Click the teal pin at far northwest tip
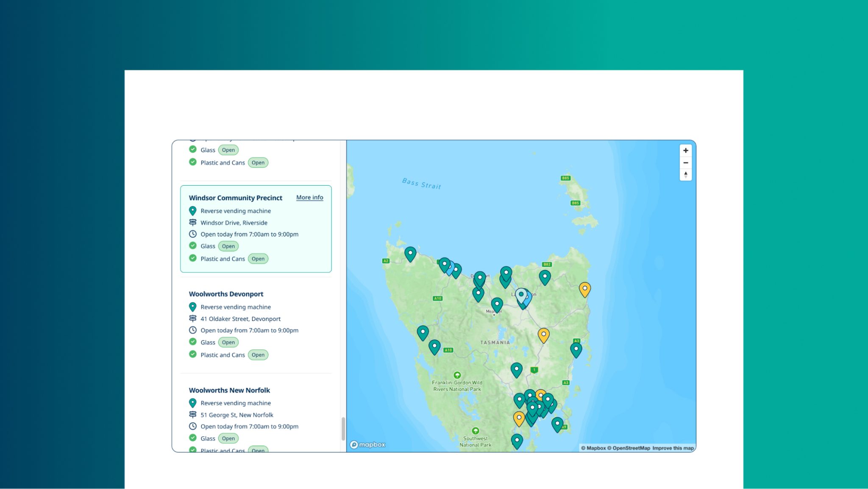 coord(410,254)
